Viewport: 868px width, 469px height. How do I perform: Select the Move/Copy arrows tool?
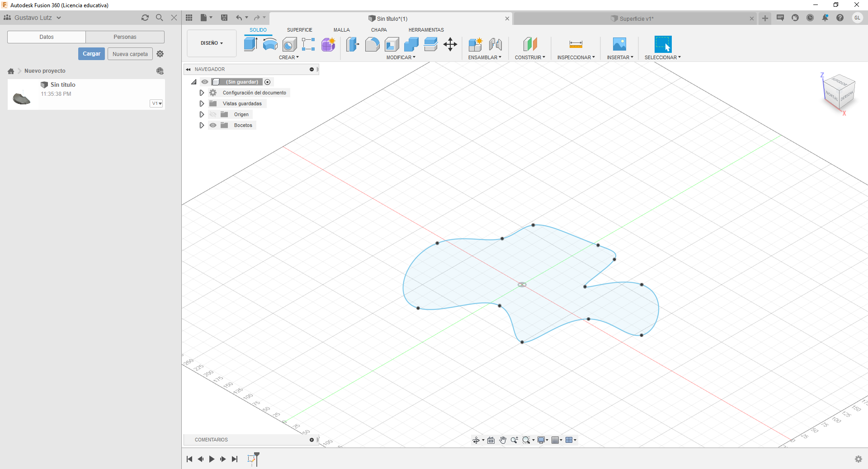450,44
